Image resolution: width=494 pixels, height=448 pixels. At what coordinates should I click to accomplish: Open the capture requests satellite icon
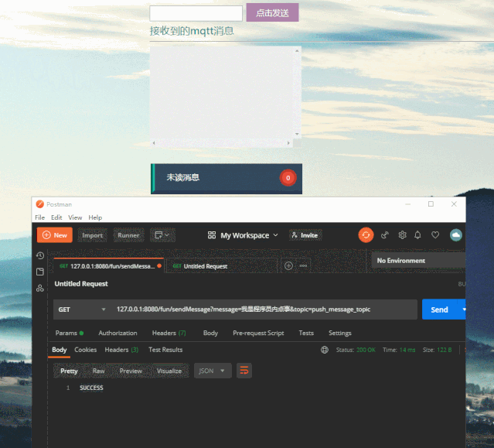(385, 235)
